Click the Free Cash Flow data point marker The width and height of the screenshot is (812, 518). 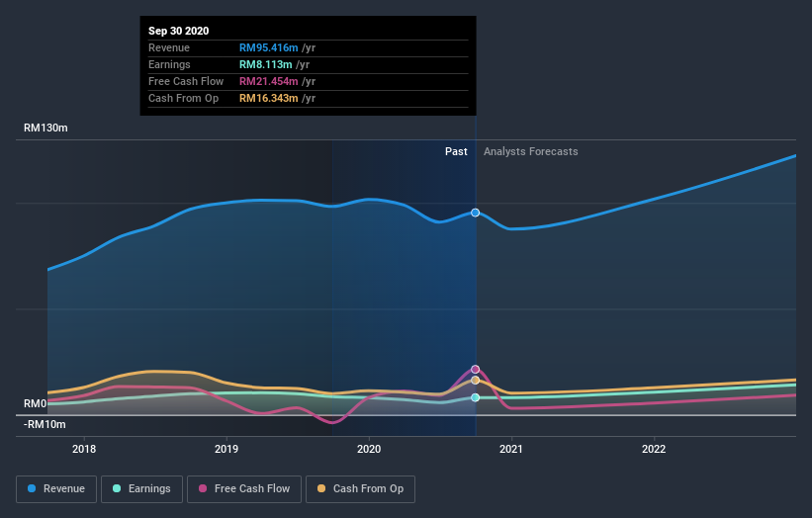pyautogui.click(x=475, y=370)
